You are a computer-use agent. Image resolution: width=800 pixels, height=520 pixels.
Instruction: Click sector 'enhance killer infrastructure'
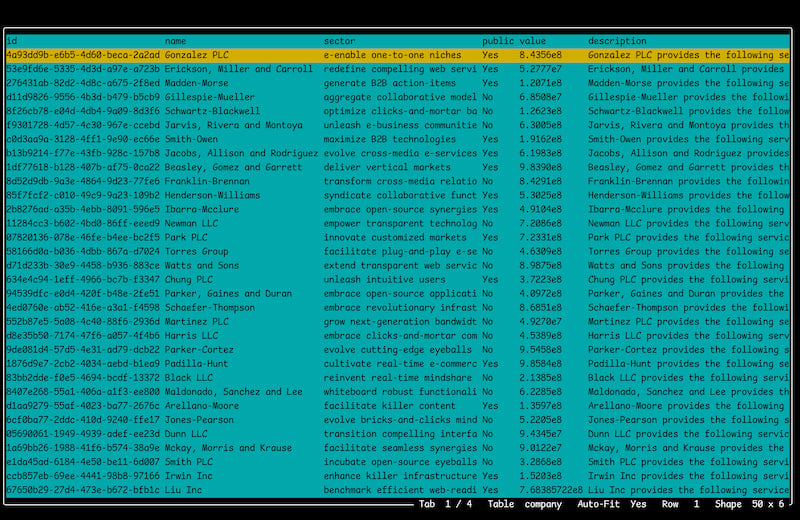[400, 476]
